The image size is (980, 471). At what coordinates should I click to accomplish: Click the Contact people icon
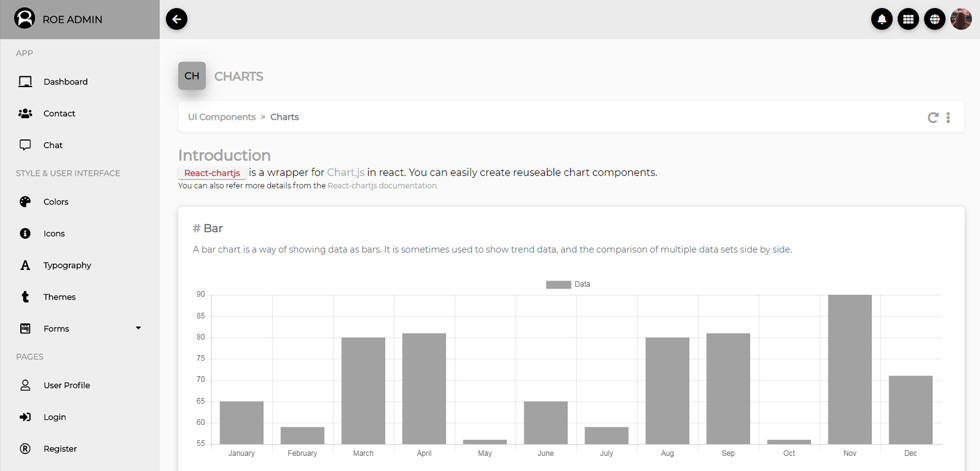pyautogui.click(x=25, y=114)
